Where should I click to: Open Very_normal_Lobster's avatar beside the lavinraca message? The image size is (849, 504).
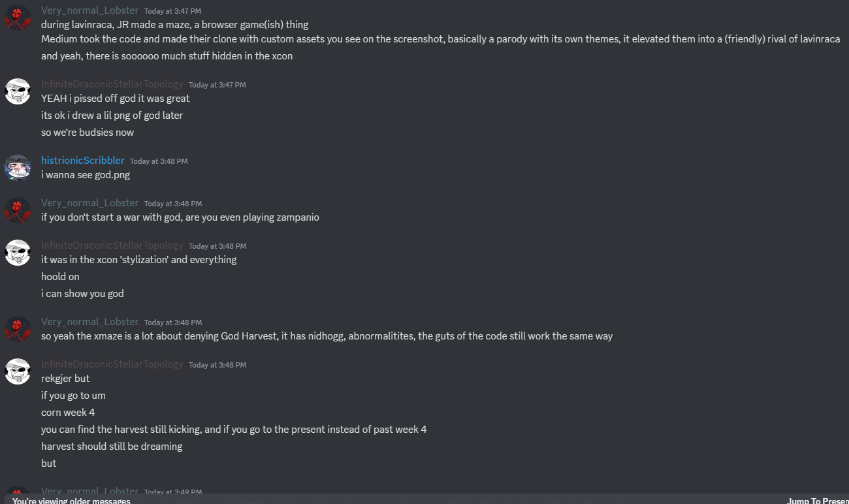click(18, 18)
